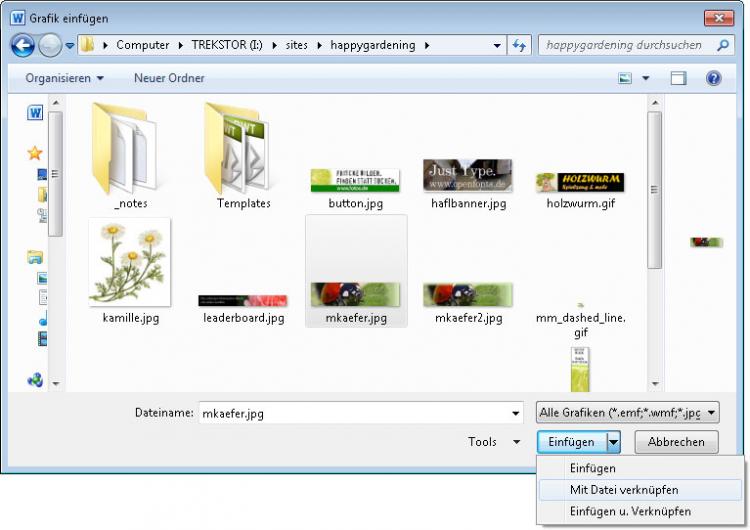
Task: Open file type filter Alle Grafiken dropdown
Action: pos(627,412)
